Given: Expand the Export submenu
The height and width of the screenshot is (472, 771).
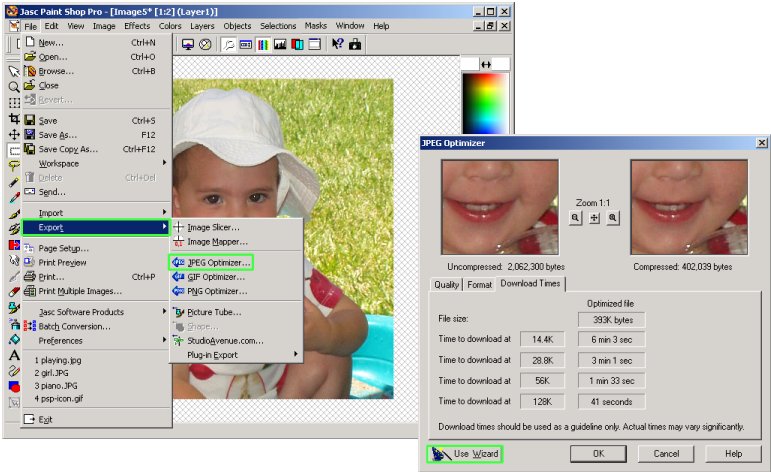Looking at the screenshot, I should 96,227.
